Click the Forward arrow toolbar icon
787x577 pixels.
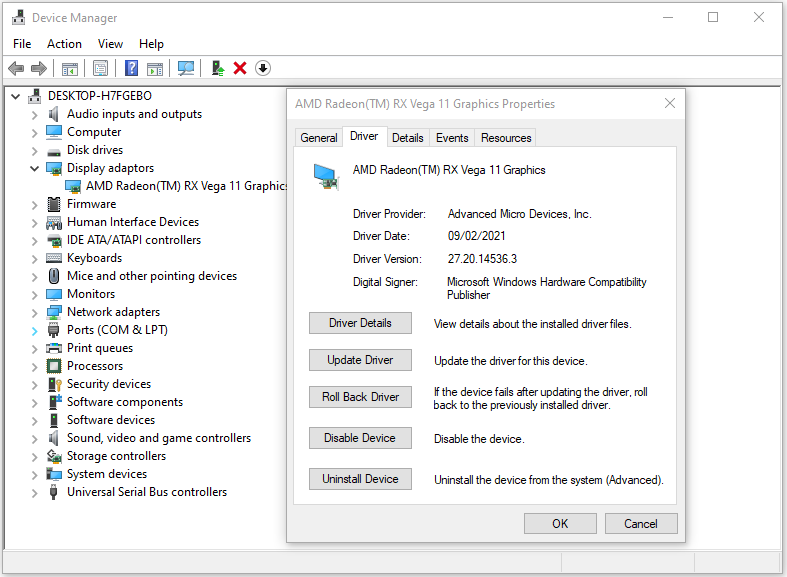click(39, 68)
